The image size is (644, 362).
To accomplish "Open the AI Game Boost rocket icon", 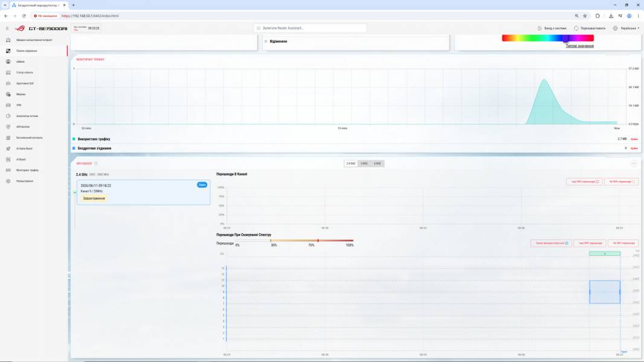I will pos(8,148).
